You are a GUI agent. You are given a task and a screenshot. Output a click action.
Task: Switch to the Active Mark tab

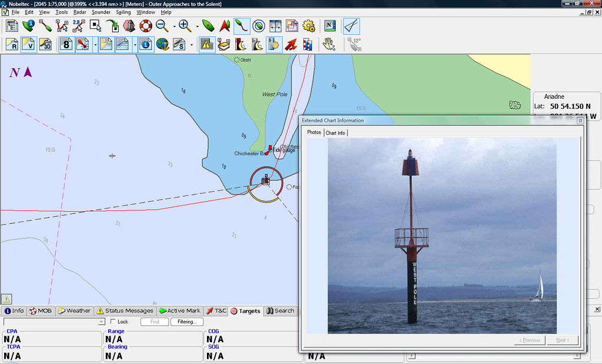pyautogui.click(x=180, y=310)
